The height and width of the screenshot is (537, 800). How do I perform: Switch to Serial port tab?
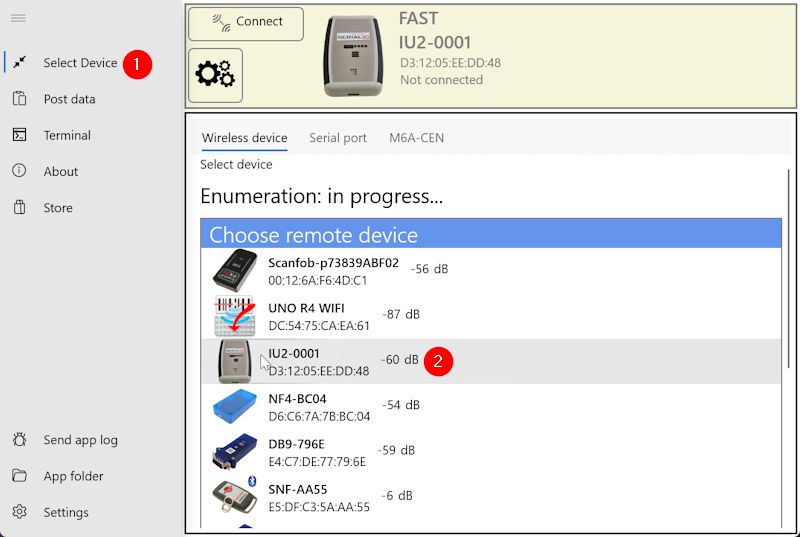(x=338, y=138)
